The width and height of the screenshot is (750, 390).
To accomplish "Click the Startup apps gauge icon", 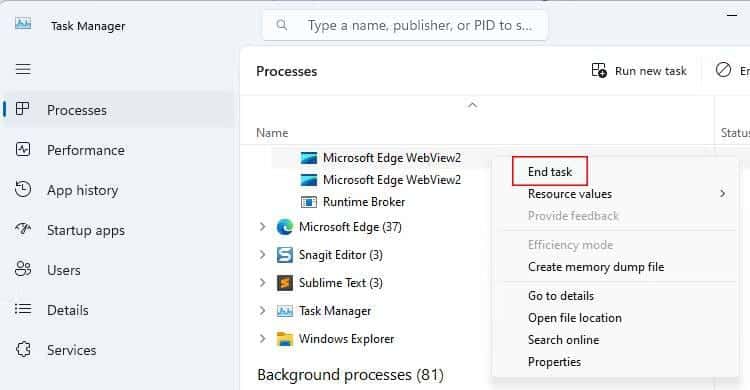I will [23, 229].
